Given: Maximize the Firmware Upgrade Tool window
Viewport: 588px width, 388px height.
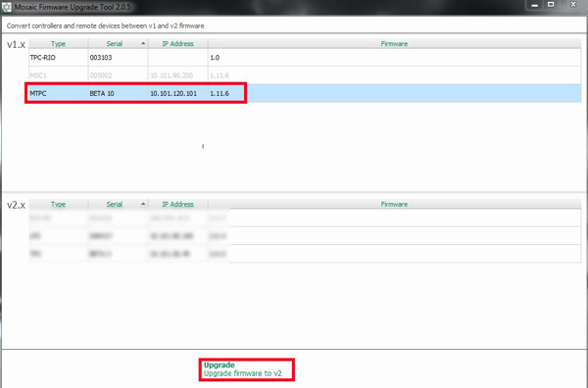Looking at the screenshot, I should click(x=551, y=5).
